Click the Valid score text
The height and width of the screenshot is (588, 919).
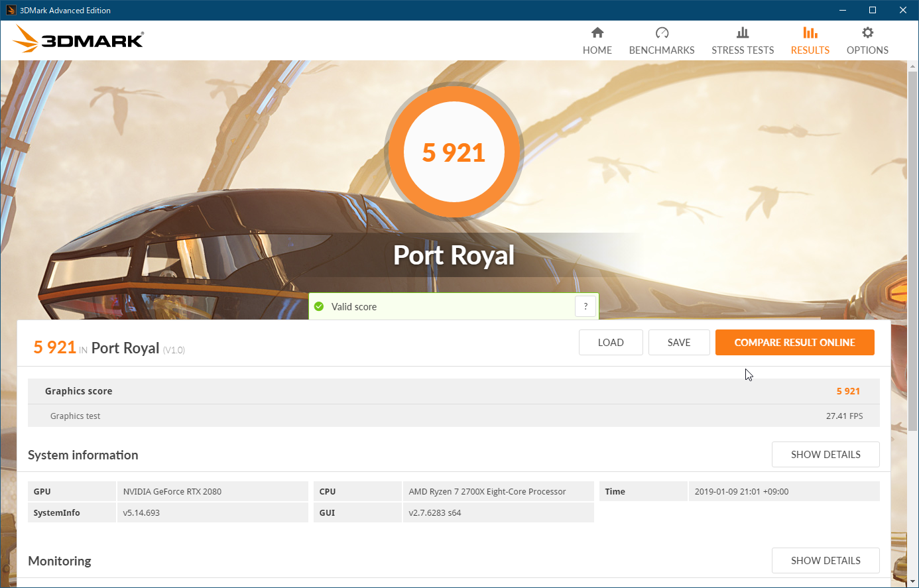(354, 307)
